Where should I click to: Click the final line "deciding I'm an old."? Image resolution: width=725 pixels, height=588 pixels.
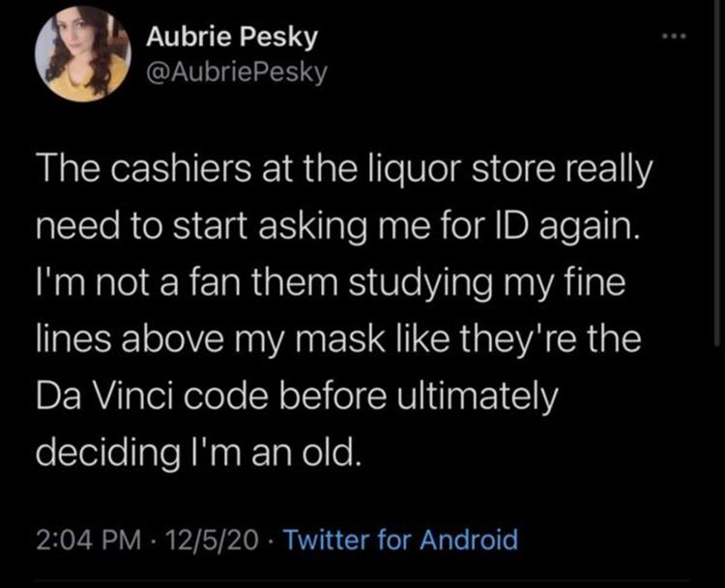(x=197, y=452)
